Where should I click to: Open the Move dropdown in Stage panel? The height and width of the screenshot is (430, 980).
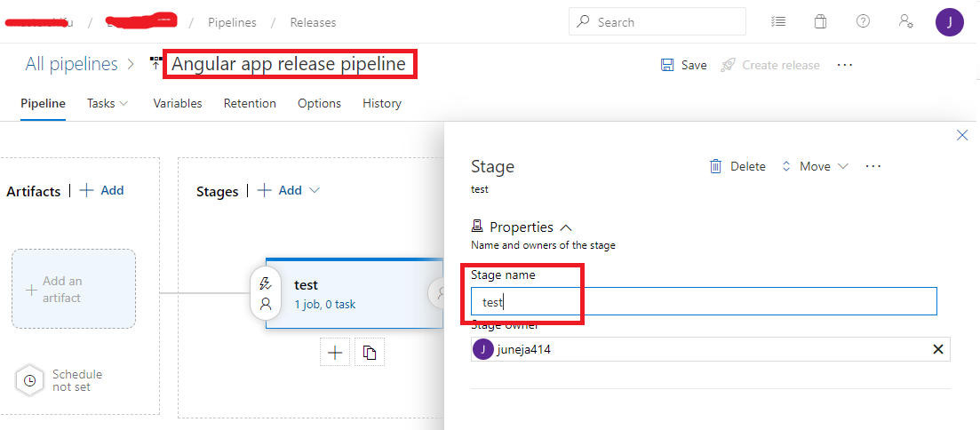(x=815, y=166)
